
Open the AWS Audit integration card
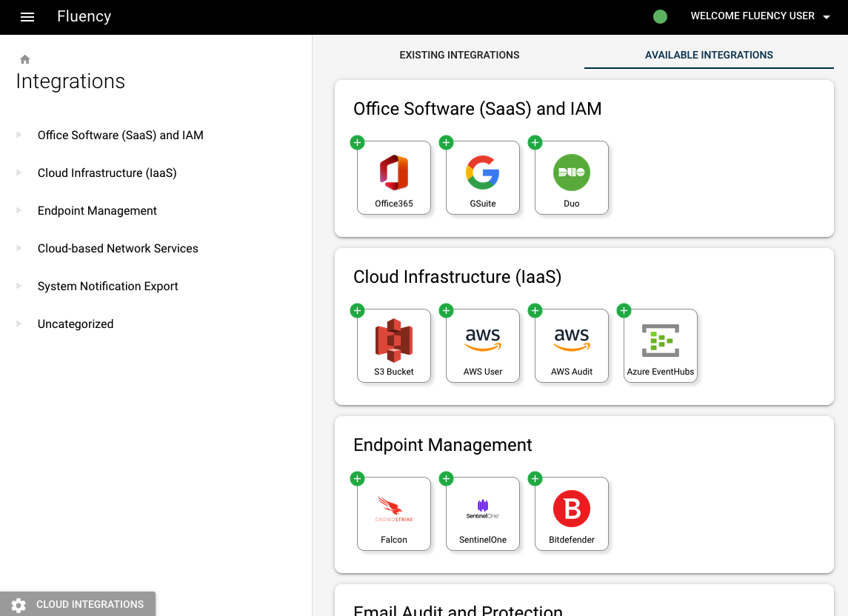(x=572, y=346)
